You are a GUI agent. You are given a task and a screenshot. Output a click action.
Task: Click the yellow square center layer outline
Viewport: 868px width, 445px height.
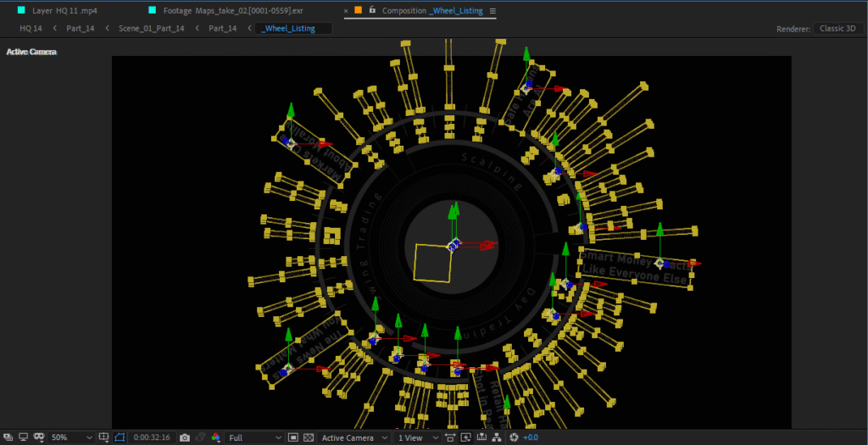pos(433,263)
